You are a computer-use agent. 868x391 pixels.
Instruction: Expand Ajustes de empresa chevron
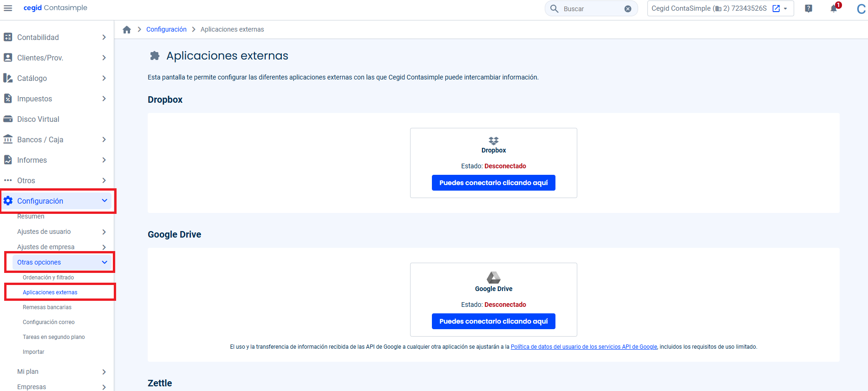104,247
